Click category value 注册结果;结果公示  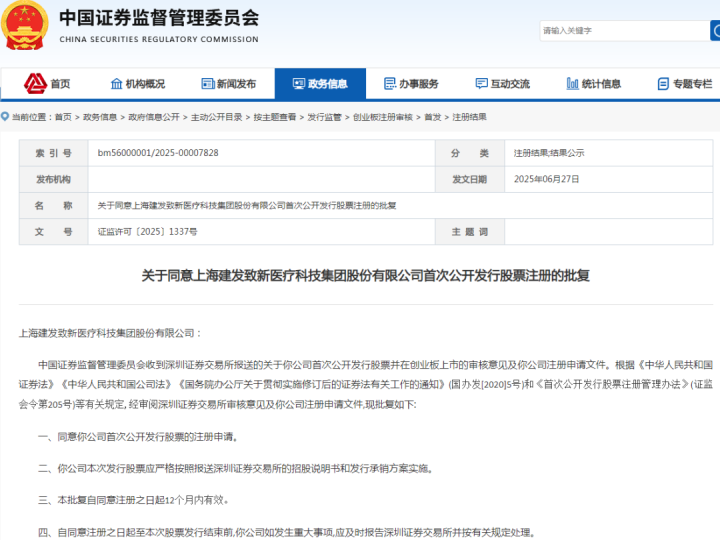pyautogui.click(x=549, y=153)
